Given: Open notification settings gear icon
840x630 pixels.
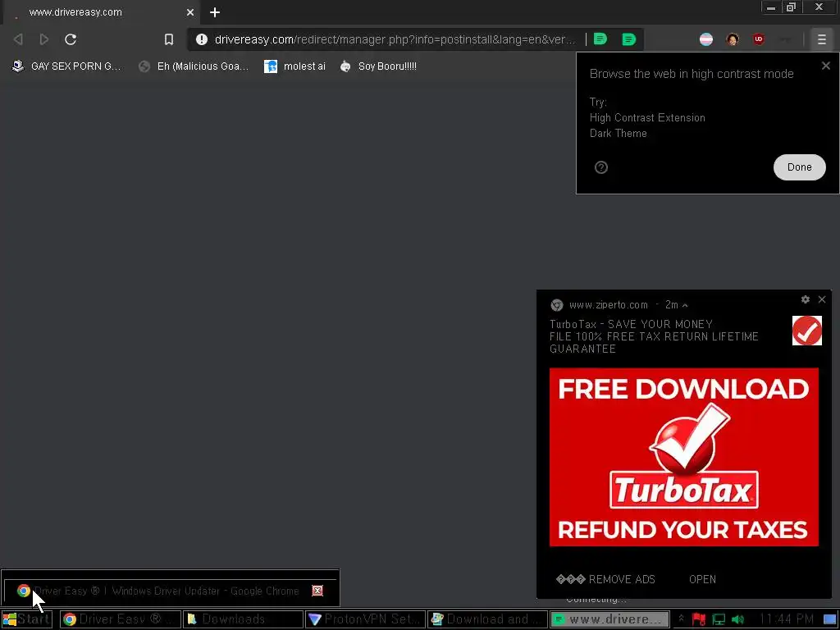Looking at the screenshot, I should click(x=806, y=299).
